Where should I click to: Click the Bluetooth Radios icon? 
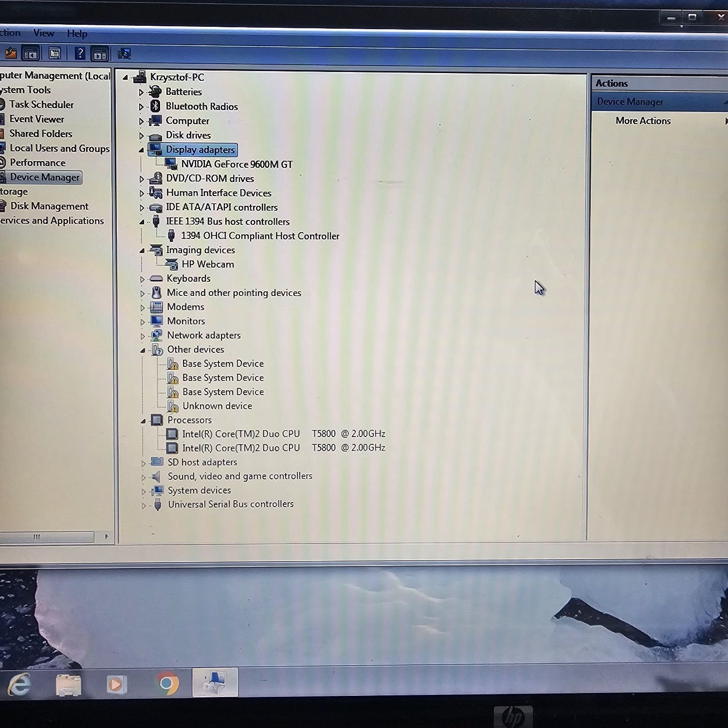(x=155, y=106)
